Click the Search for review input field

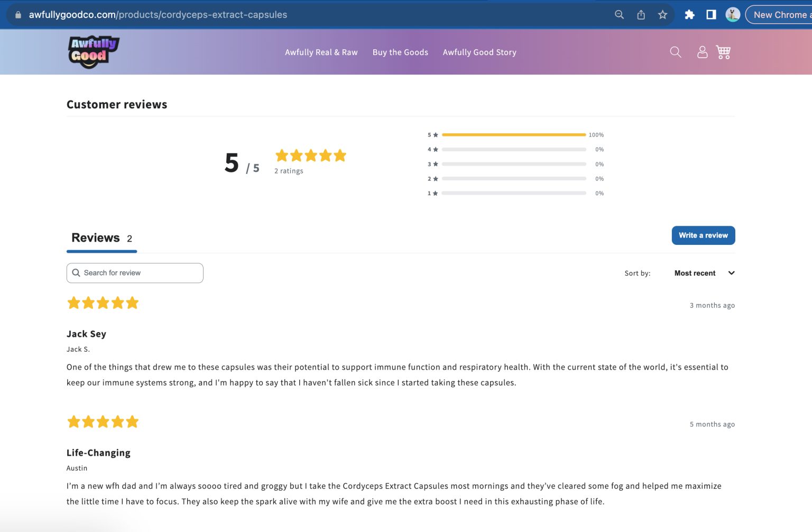135,273
